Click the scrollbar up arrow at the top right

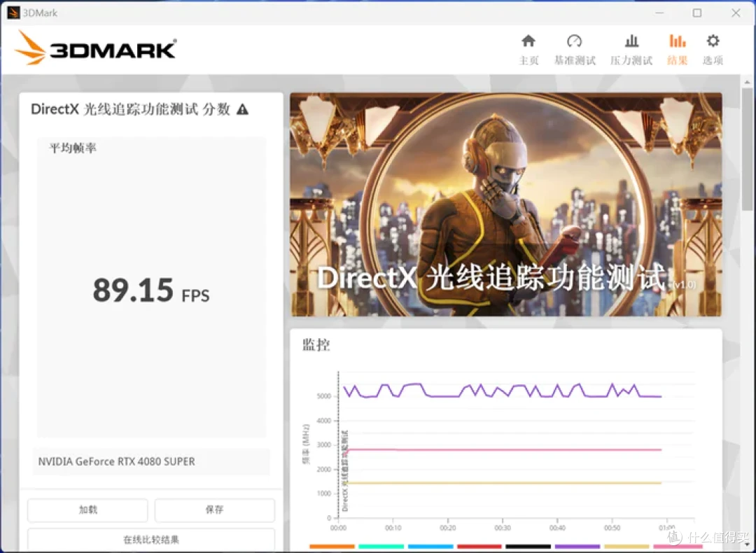(747, 82)
